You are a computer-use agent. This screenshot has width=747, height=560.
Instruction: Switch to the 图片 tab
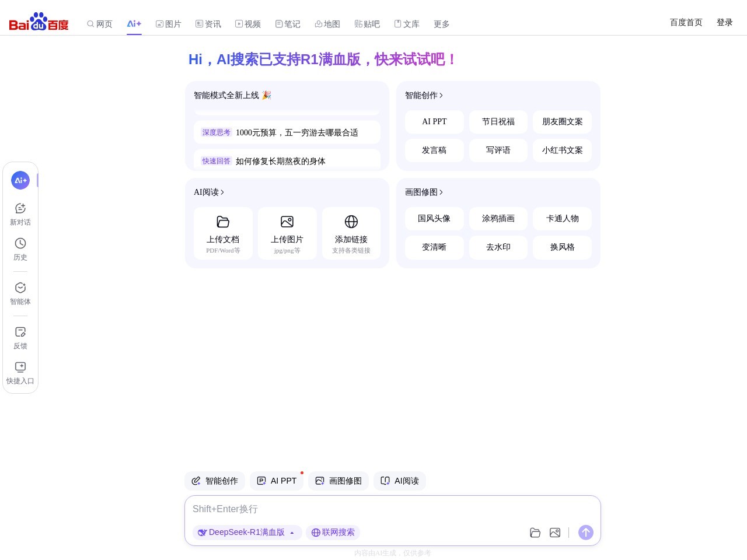pyautogui.click(x=169, y=24)
